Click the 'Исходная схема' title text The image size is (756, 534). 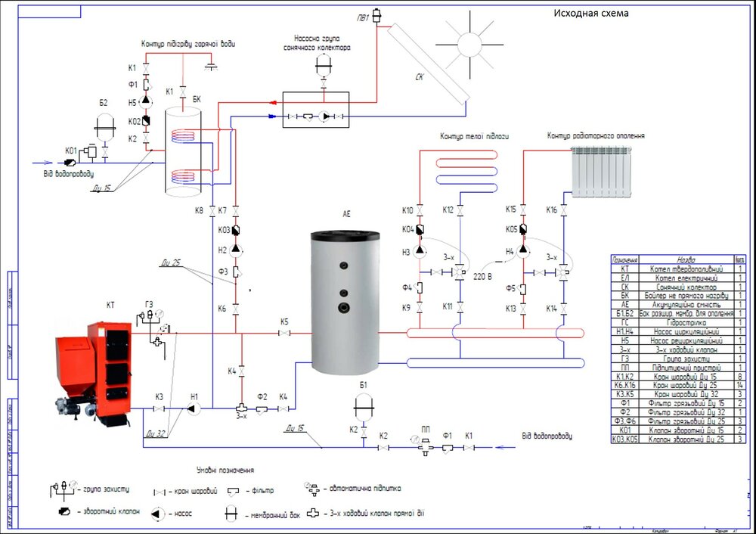(591, 14)
